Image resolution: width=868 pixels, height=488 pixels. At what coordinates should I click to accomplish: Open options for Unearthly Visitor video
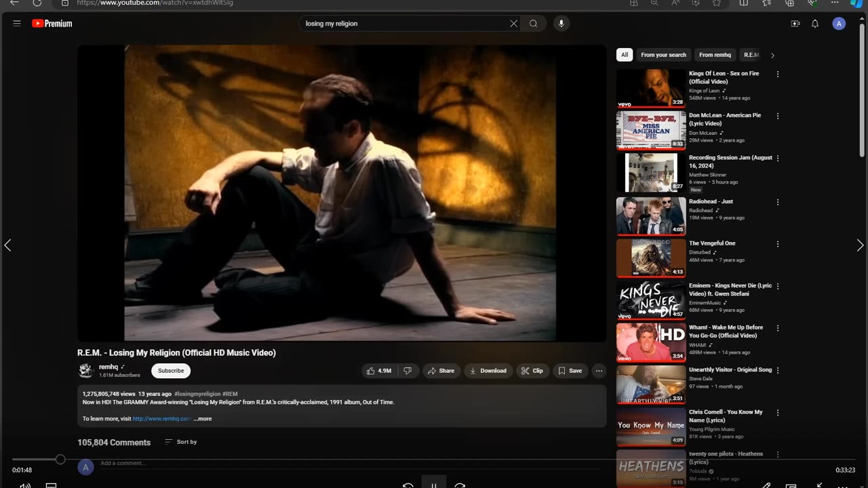point(778,371)
